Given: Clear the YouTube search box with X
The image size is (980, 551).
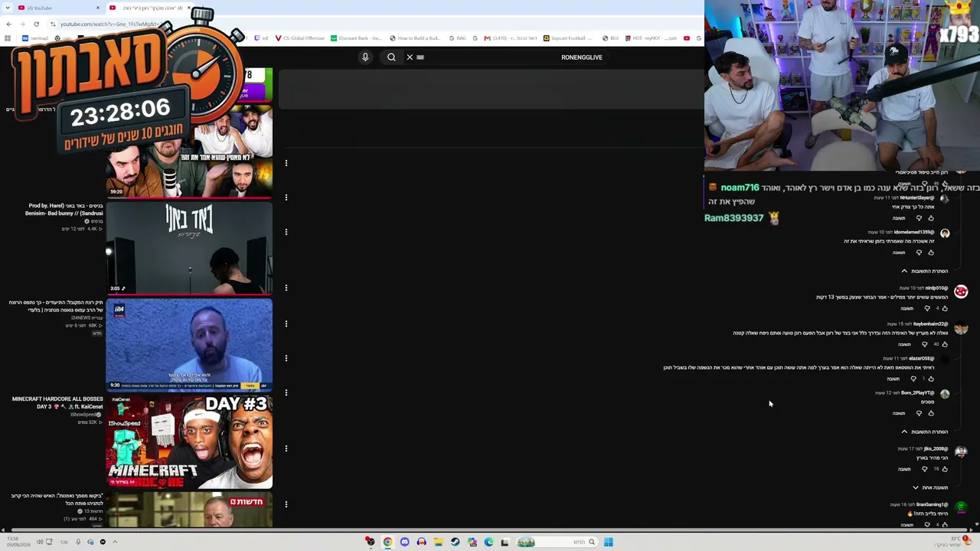Looking at the screenshot, I should (x=410, y=57).
